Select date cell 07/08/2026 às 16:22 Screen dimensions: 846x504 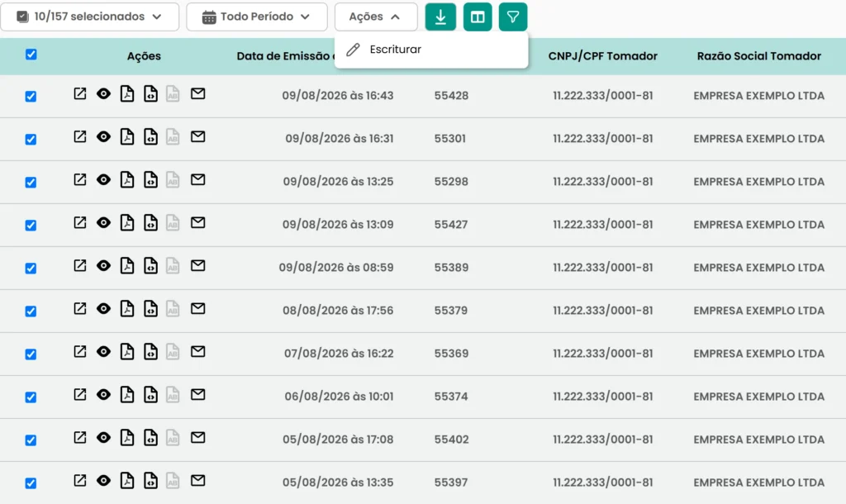[339, 354]
